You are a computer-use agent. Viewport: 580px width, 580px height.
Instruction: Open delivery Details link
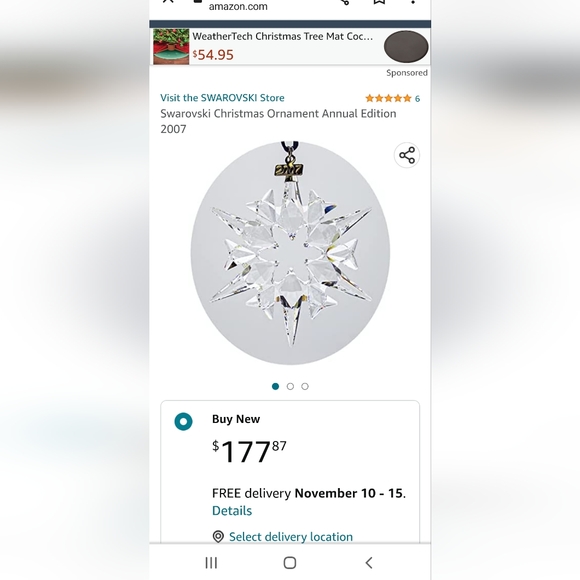232,511
